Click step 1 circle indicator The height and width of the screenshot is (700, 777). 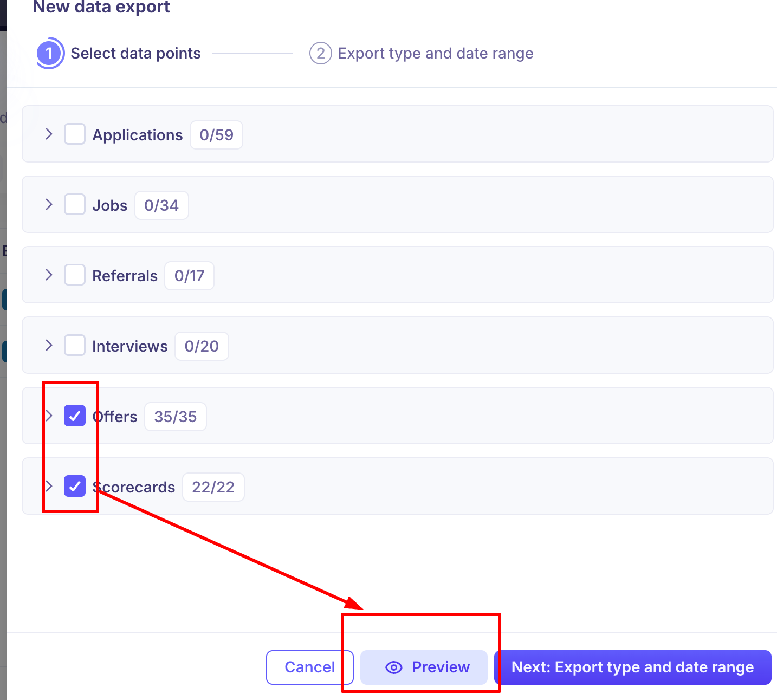coord(49,53)
